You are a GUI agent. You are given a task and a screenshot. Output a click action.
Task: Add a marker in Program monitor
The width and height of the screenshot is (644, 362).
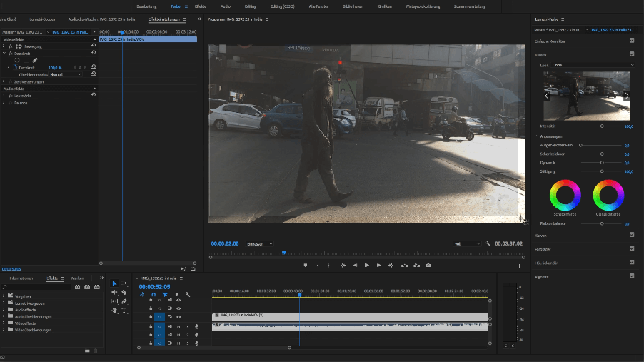tap(305, 266)
